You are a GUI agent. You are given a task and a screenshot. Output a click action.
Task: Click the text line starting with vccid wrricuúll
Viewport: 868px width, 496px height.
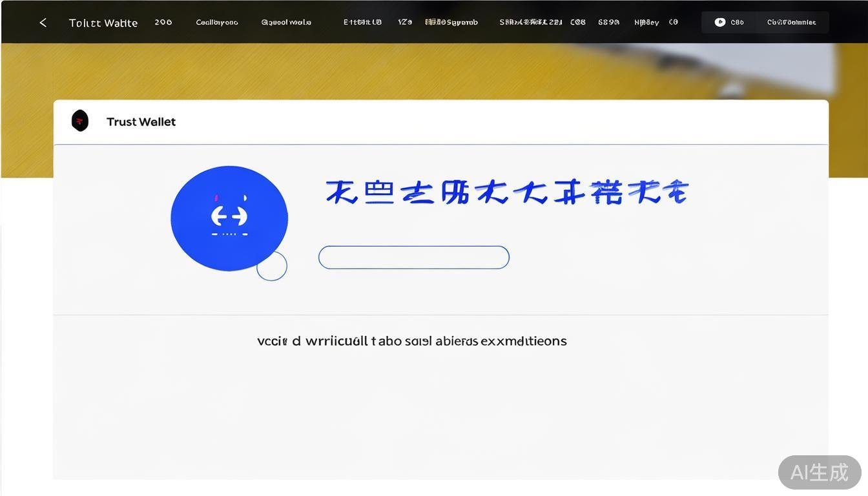[412, 340]
